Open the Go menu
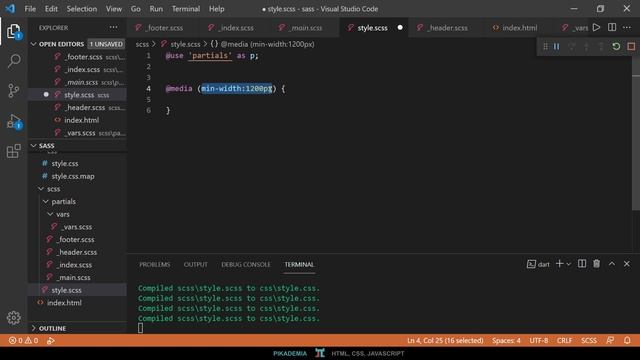The width and height of the screenshot is (640, 360). pos(136,9)
